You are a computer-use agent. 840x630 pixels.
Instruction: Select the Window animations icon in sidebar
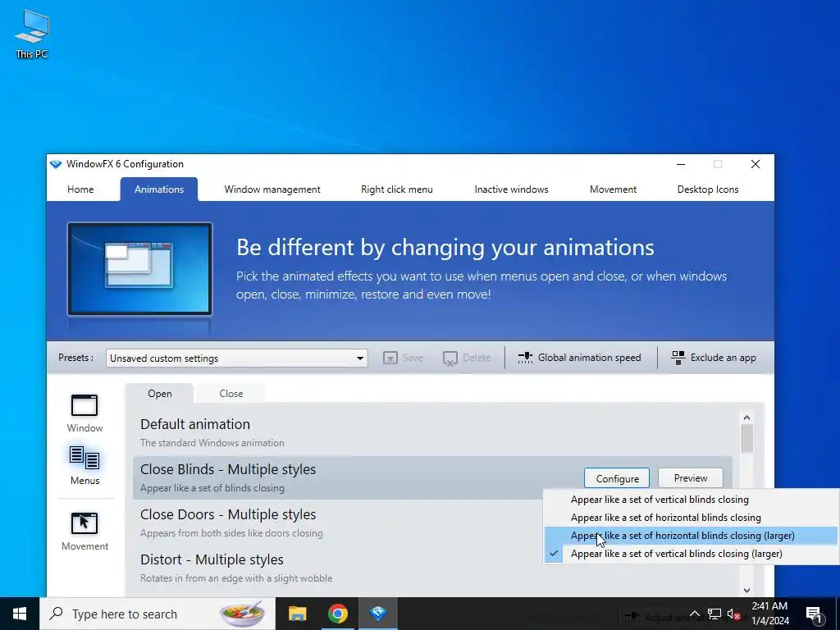click(x=84, y=405)
